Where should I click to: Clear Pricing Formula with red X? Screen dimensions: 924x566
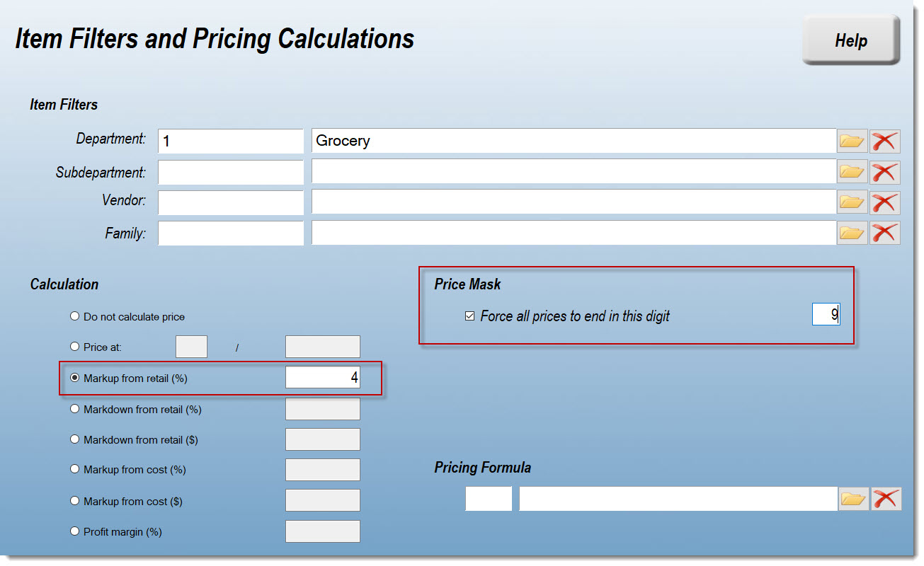point(886,499)
